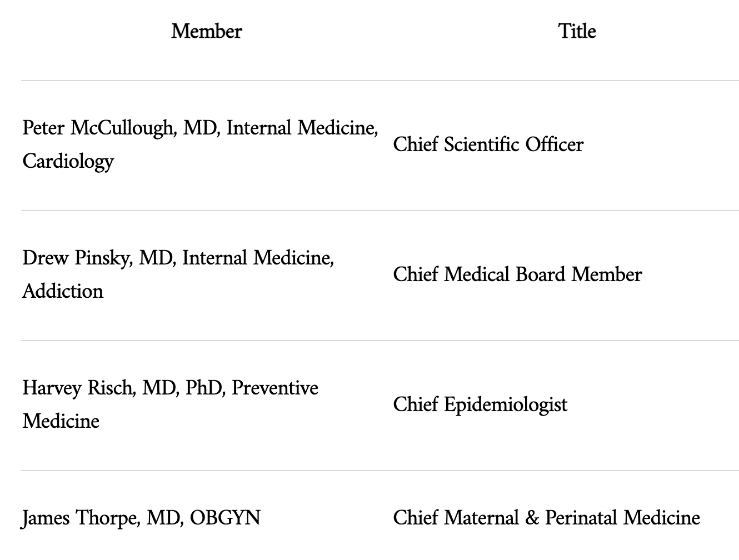Click the Title column header
Screen dimensions: 739x560
(x=577, y=31)
